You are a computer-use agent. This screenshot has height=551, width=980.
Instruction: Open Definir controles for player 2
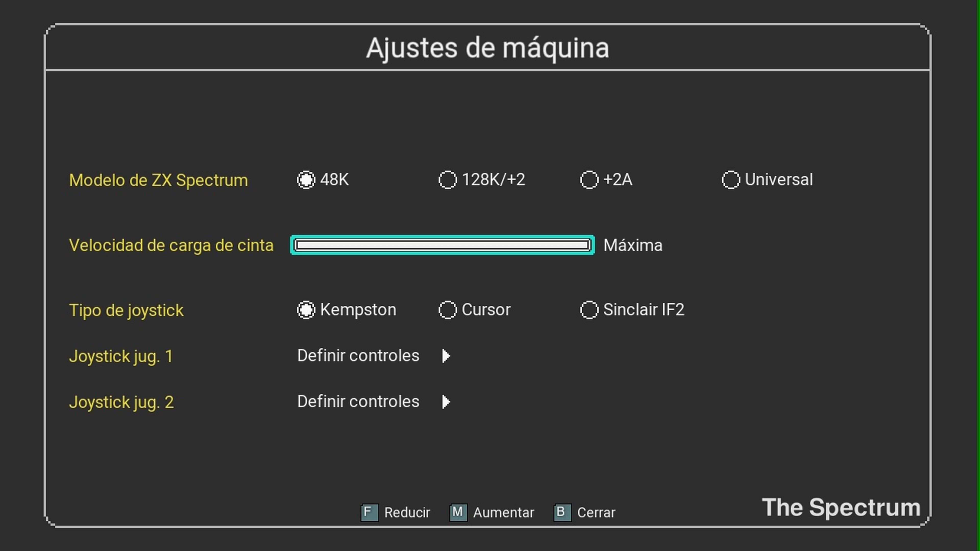pos(358,402)
